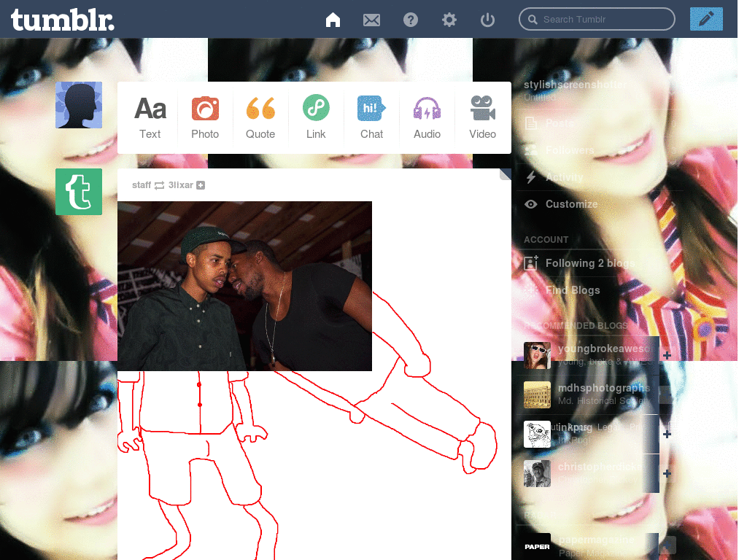The image size is (747, 560).
Task: Click the Customize eye icon
Action: 531,204
